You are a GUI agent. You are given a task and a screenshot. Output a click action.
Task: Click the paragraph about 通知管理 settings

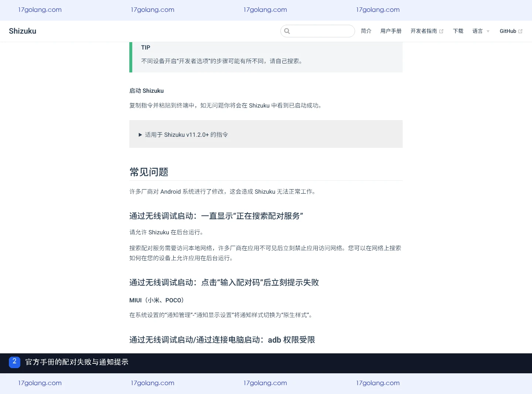tap(221, 315)
